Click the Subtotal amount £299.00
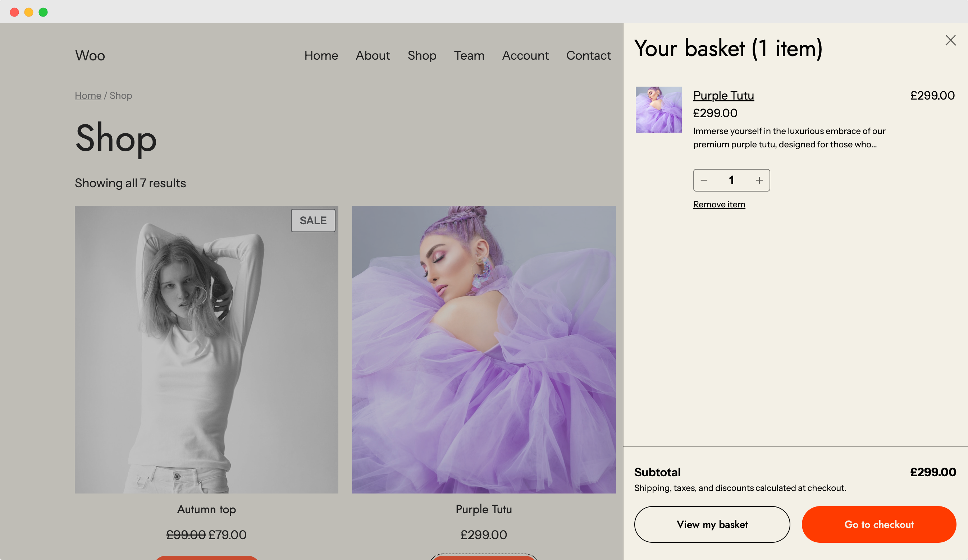968x560 pixels. click(933, 472)
